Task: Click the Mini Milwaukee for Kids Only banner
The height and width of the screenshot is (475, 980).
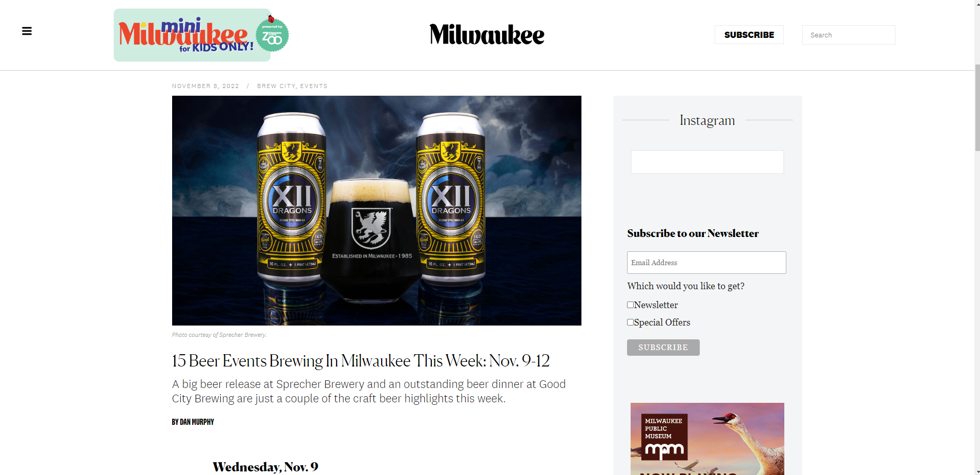Action: coord(192,35)
